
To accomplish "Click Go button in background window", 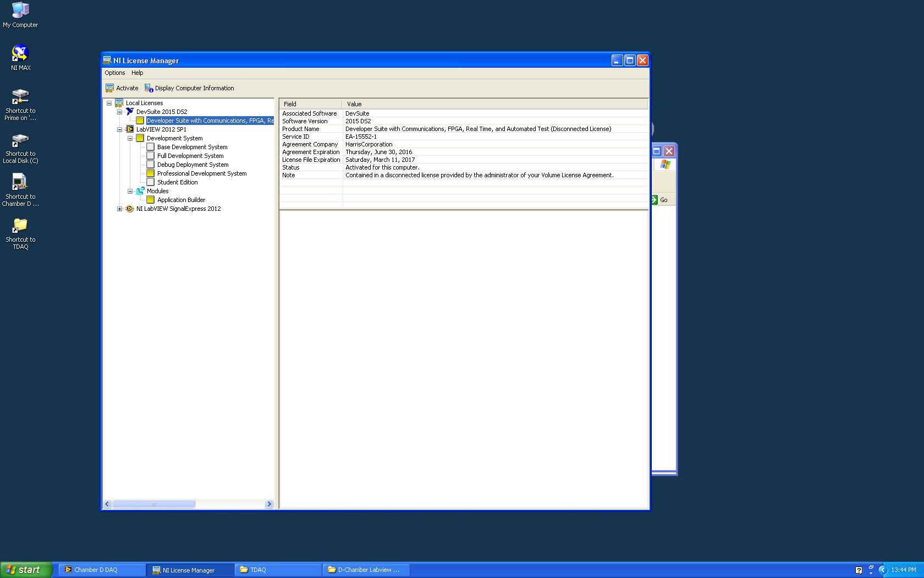I will 659,200.
